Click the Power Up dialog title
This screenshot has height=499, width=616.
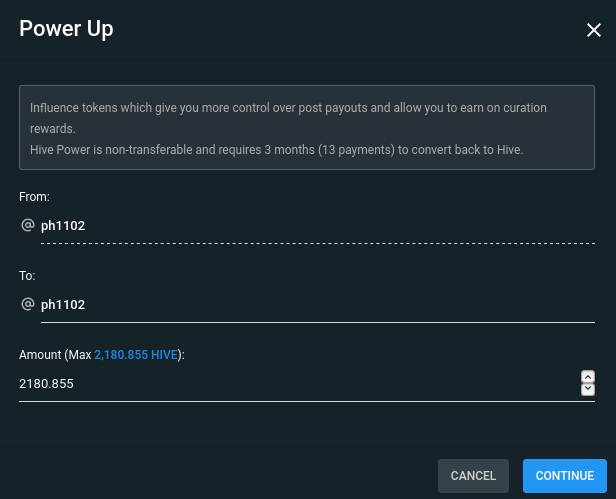[x=66, y=29]
